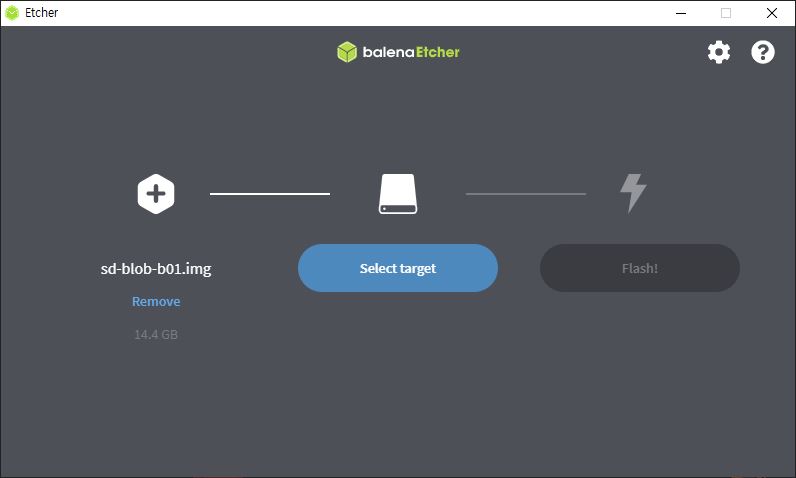
Task: Click the 14.4 GB size label
Action: [x=156, y=334]
